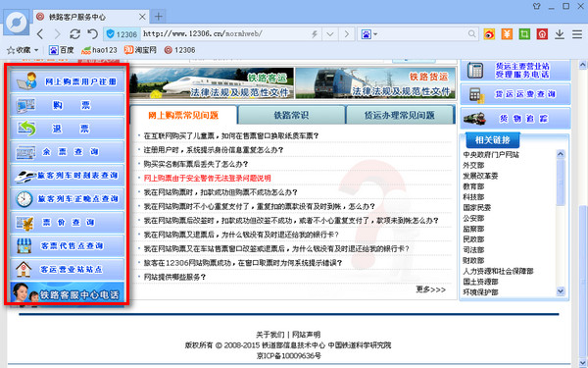Click 更多>>> more link

[x=431, y=289]
